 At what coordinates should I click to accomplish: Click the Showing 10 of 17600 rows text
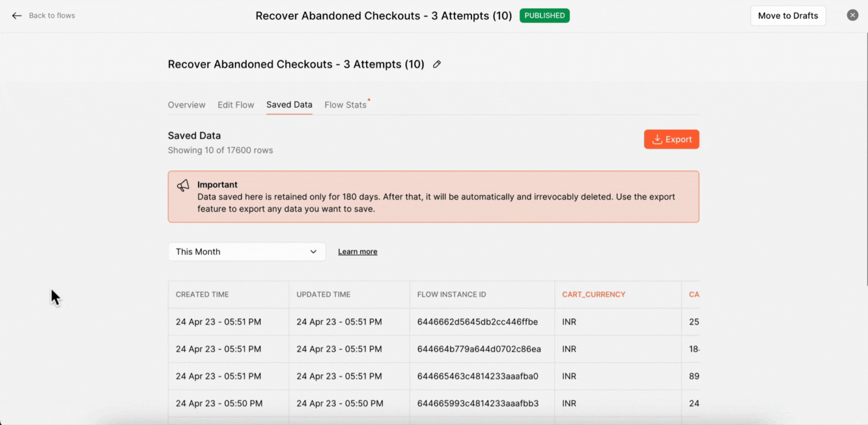(220, 150)
